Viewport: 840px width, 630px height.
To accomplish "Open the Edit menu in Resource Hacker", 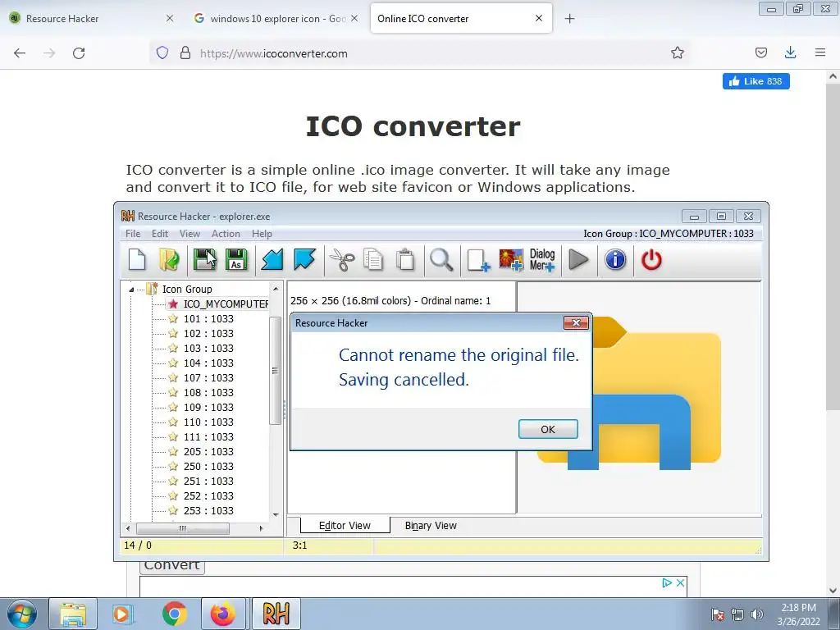I will tap(160, 234).
